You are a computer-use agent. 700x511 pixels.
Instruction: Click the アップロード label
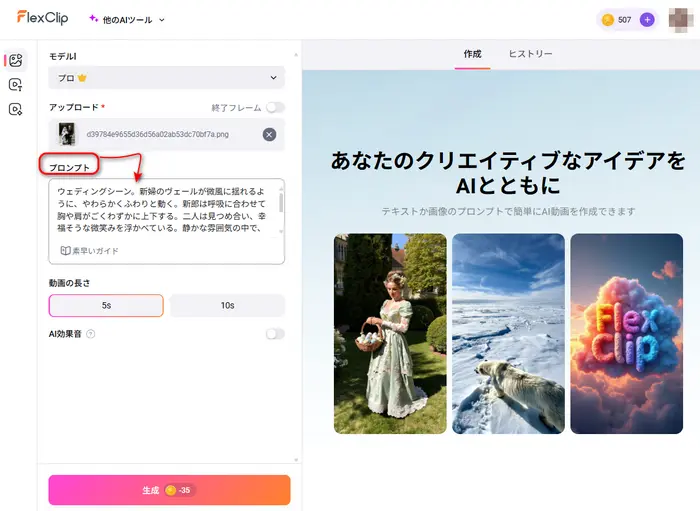click(x=74, y=107)
